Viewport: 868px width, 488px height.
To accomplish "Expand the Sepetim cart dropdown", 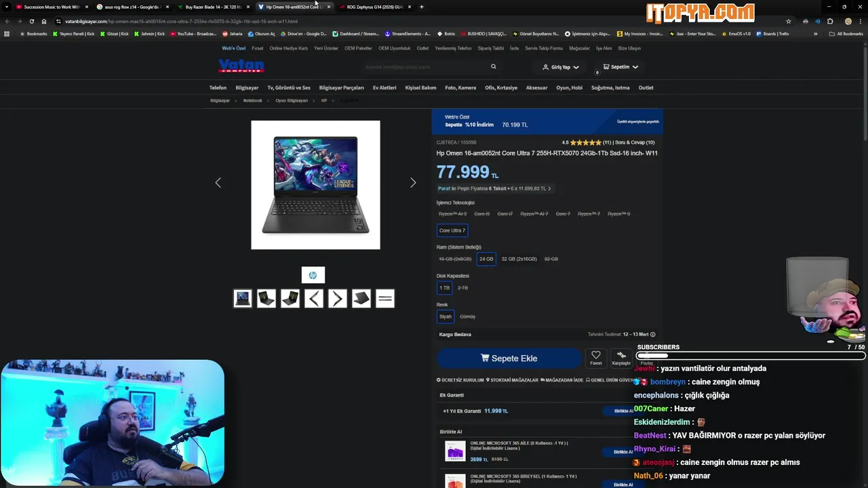I will tap(635, 67).
